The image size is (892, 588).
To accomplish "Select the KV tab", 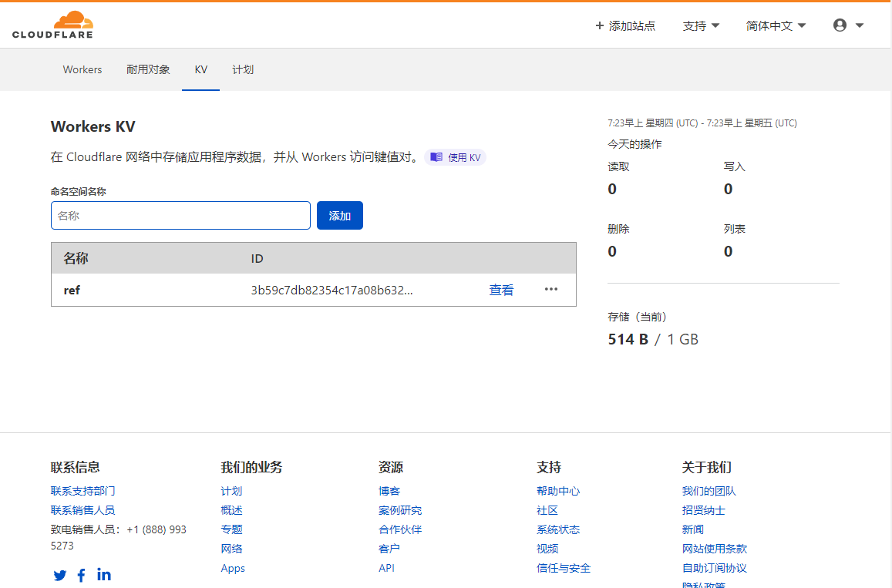I will (x=200, y=69).
